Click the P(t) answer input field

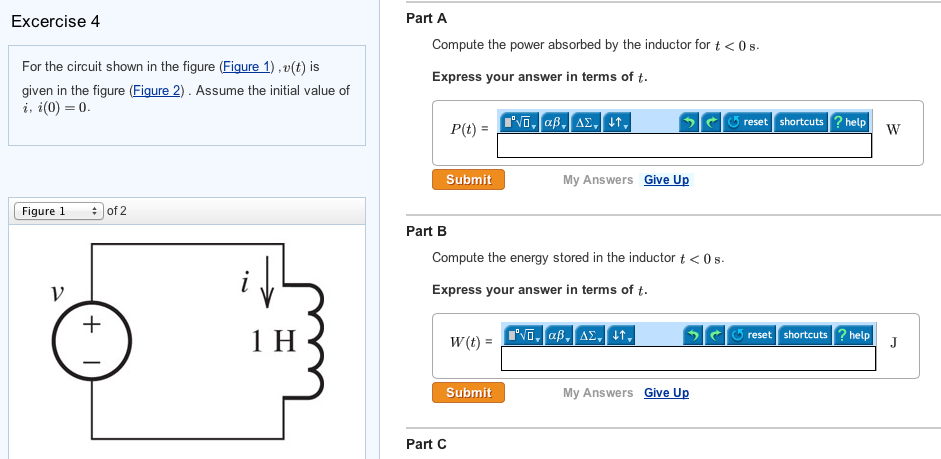(x=684, y=145)
